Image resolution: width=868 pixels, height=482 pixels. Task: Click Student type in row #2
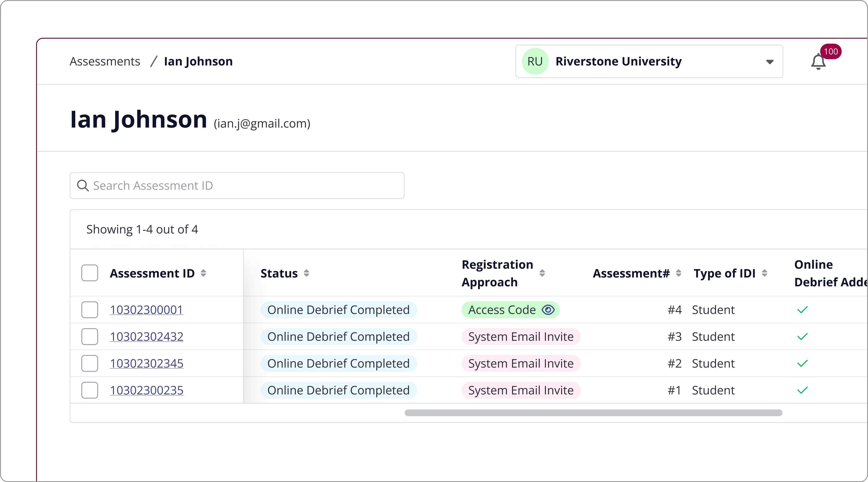point(713,363)
